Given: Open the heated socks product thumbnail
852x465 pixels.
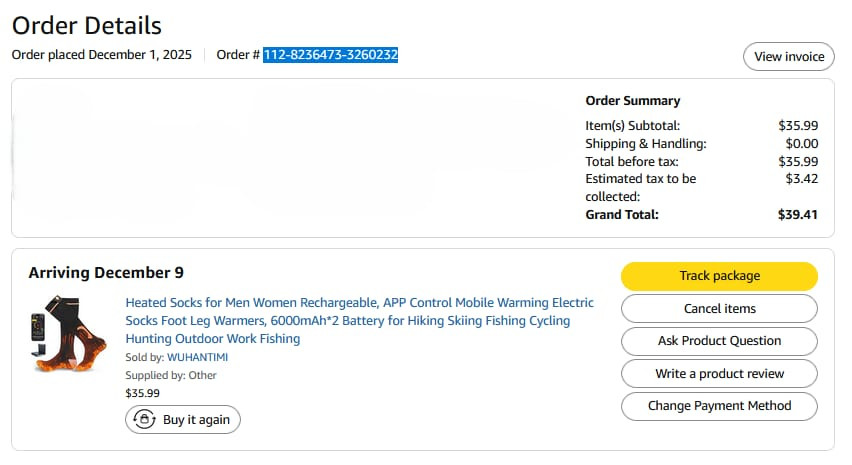Looking at the screenshot, I should coord(68,334).
